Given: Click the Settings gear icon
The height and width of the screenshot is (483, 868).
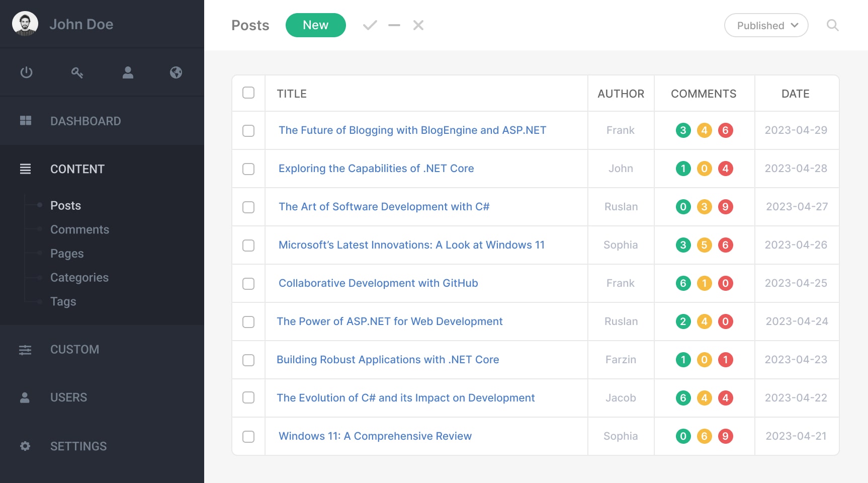Looking at the screenshot, I should 25,446.
